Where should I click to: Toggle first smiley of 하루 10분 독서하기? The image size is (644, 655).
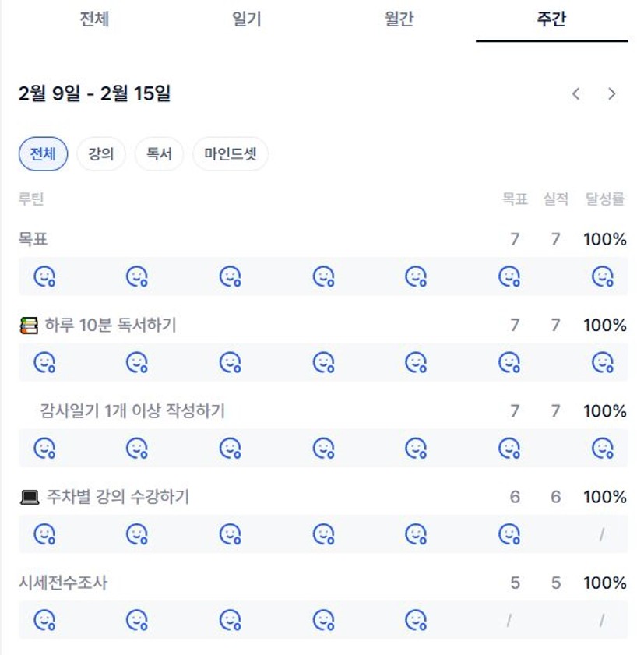coord(44,362)
